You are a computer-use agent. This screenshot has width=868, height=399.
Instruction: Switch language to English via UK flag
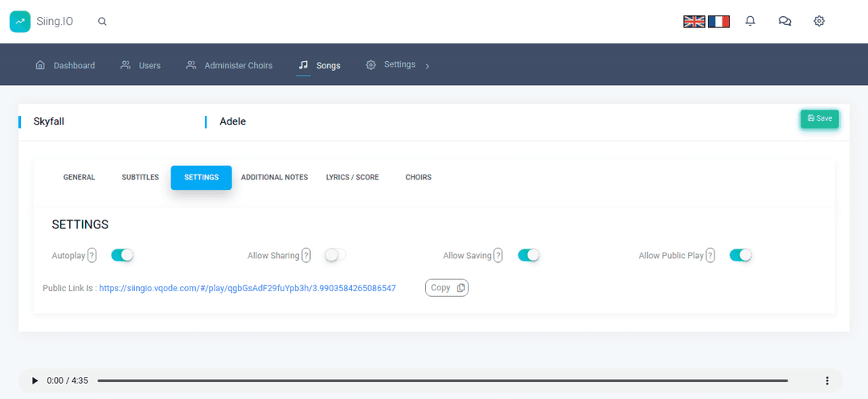[694, 22]
